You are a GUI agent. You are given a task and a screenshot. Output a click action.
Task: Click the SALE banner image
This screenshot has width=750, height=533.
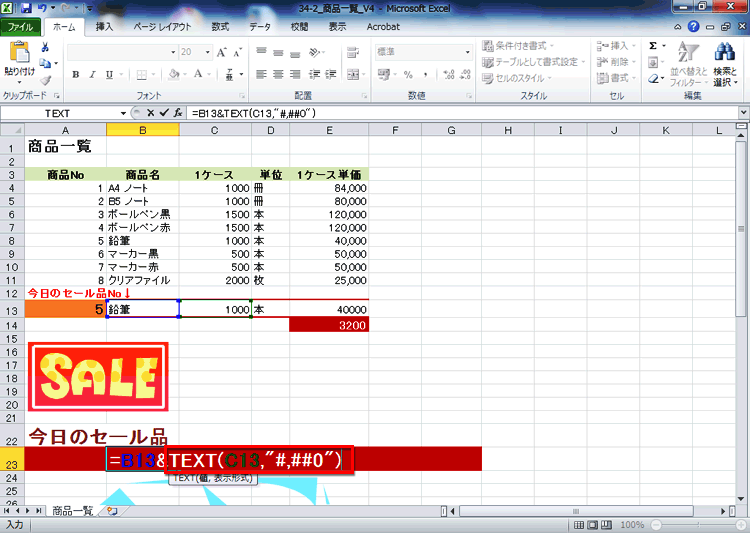coord(98,377)
